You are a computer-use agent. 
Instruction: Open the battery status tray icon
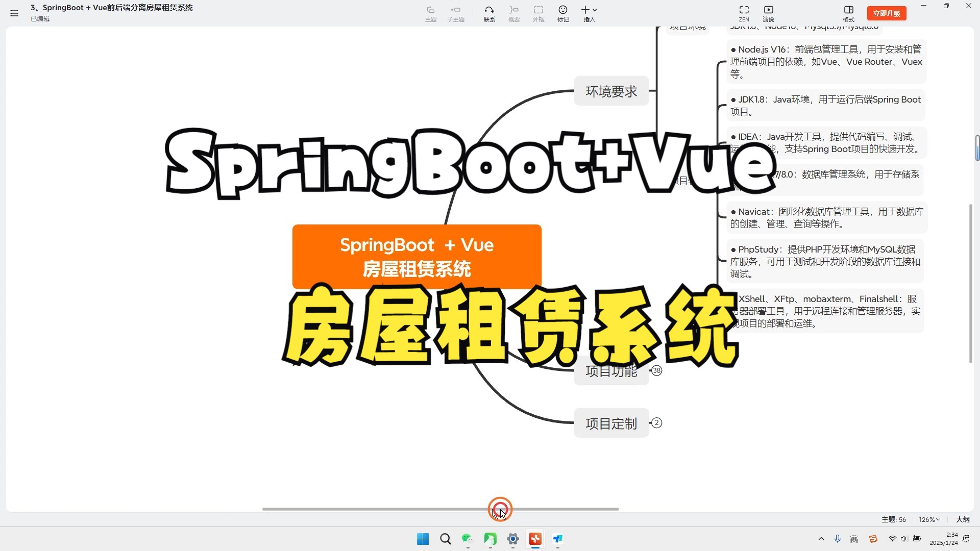click(917, 539)
